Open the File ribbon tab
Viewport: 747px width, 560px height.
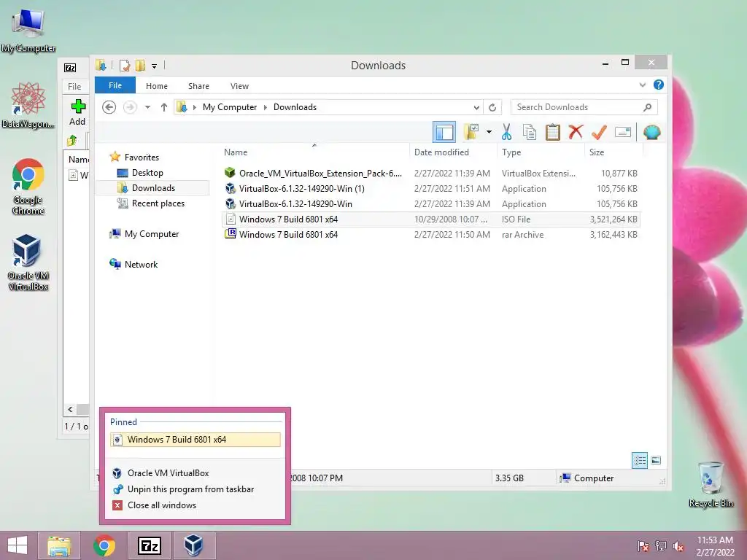coord(115,85)
